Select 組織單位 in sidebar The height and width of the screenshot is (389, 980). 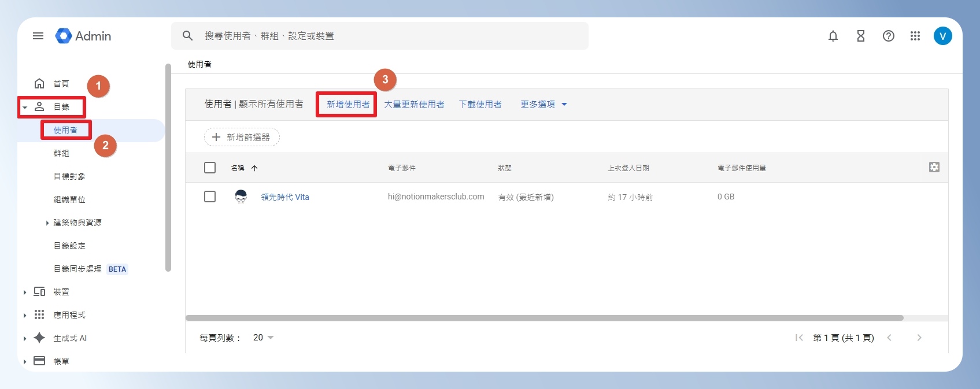click(x=69, y=199)
